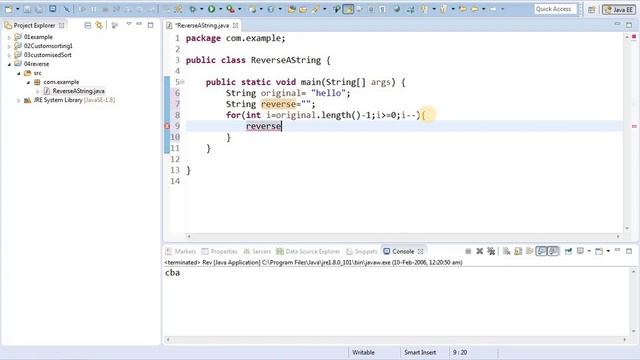Click the 'Writable' status bar entry
The height and width of the screenshot is (360, 640).
point(363,352)
